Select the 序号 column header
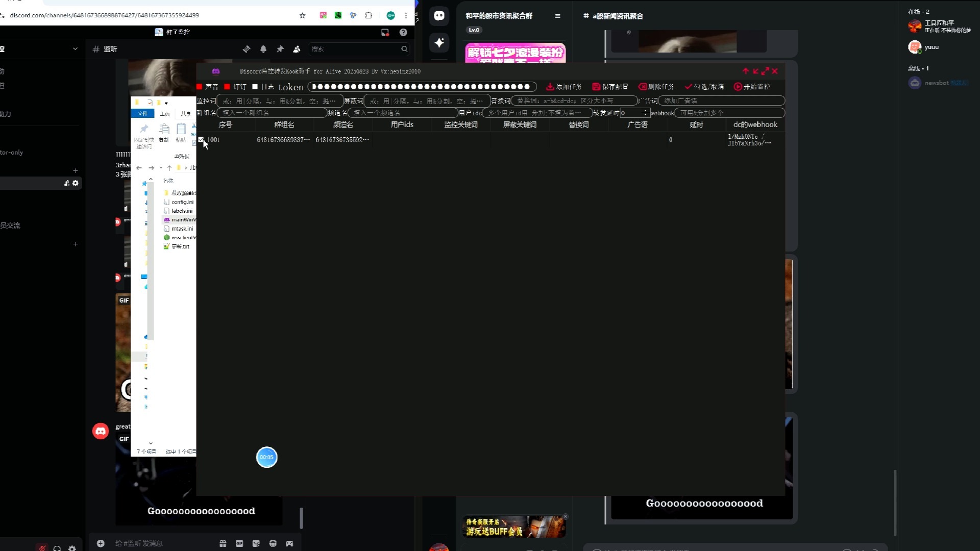This screenshot has width=980, height=551. pyautogui.click(x=225, y=124)
